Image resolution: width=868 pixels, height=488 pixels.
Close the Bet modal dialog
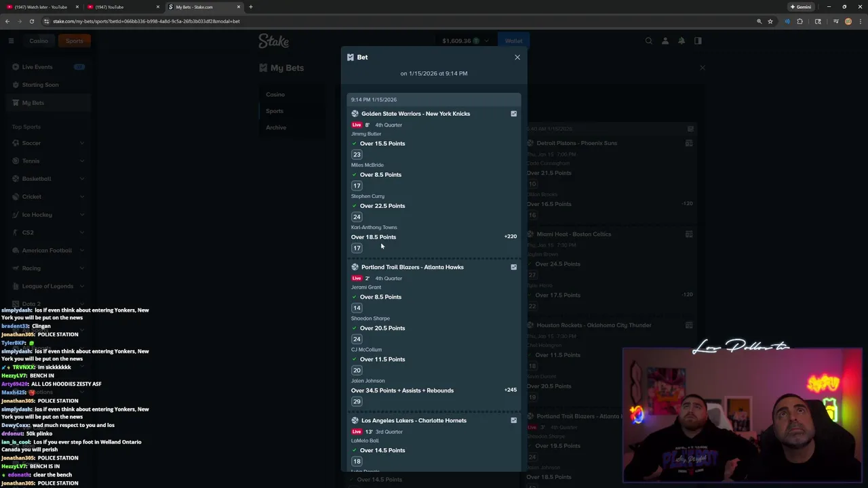point(517,57)
